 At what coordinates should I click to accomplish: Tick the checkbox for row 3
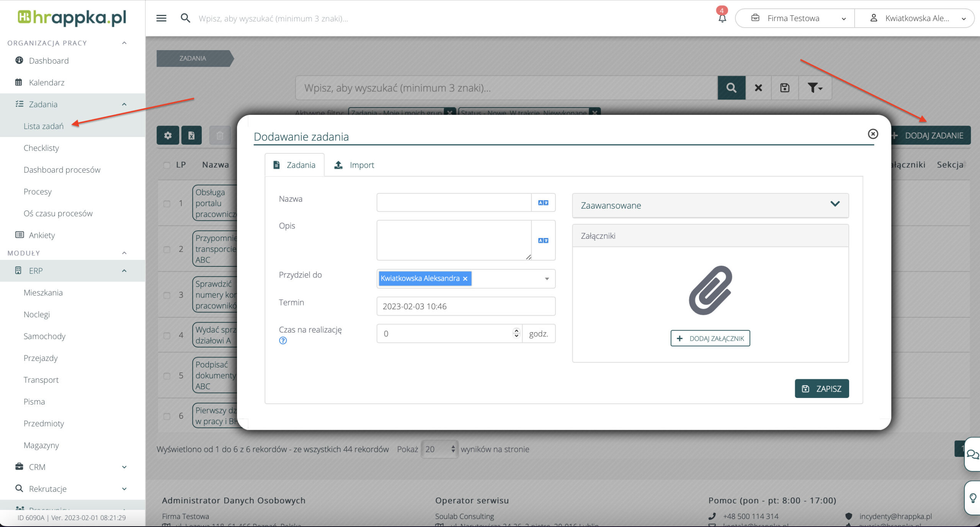167,295
